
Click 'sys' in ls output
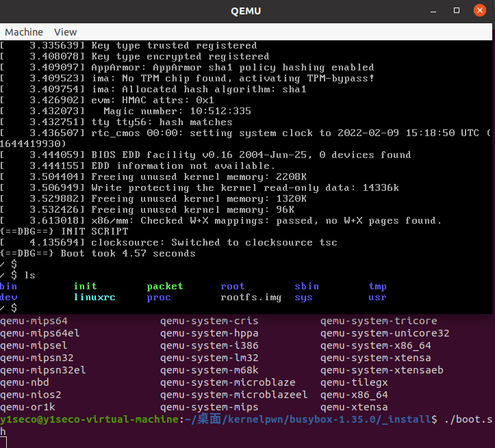(x=303, y=298)
